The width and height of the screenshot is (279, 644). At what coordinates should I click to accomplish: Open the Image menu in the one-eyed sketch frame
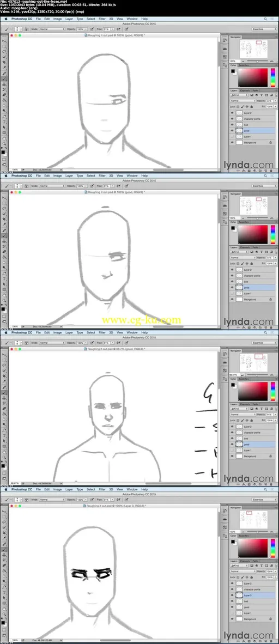(58, 19)
